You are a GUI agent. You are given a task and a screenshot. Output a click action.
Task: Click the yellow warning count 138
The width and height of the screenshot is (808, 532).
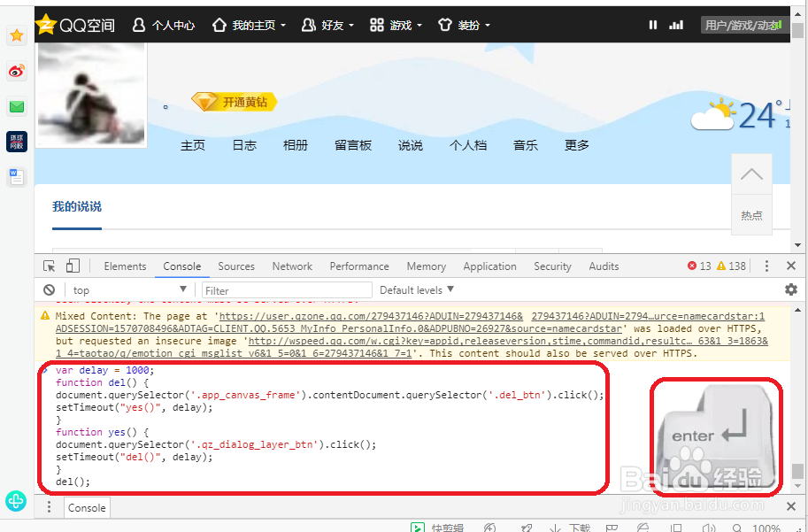point(731,266)
